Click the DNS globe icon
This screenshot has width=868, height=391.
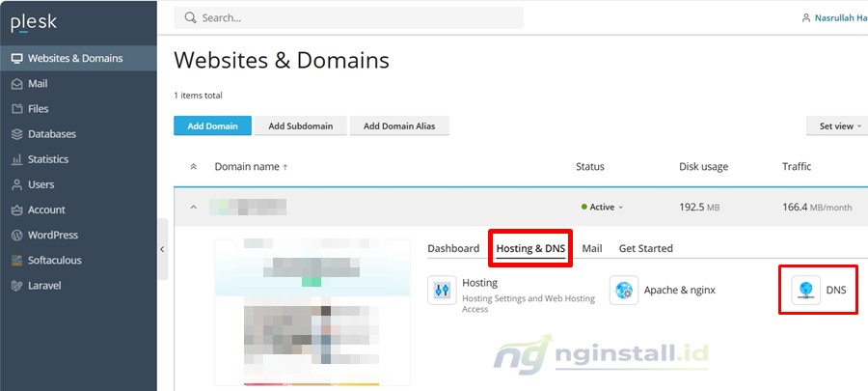point(805,291)
